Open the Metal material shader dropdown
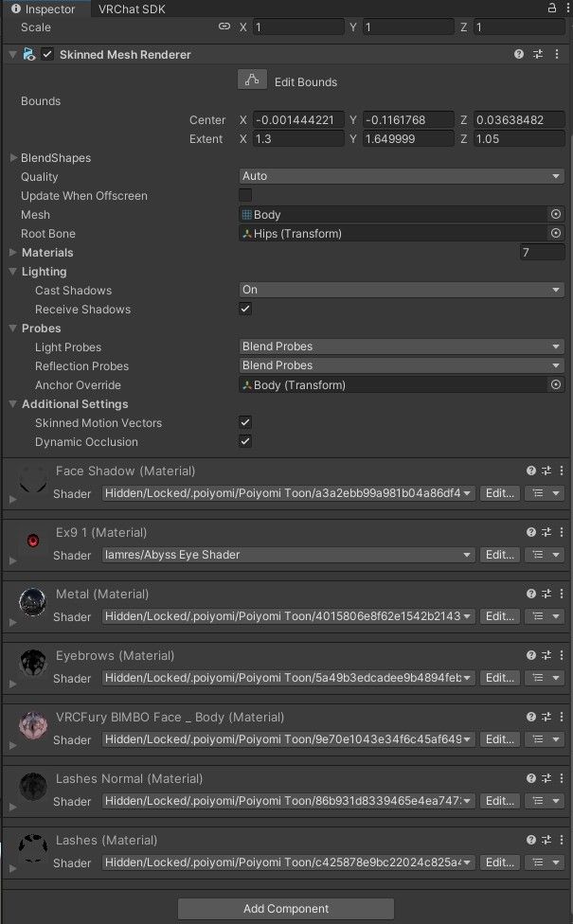573x924 pixels. [288, 616]
